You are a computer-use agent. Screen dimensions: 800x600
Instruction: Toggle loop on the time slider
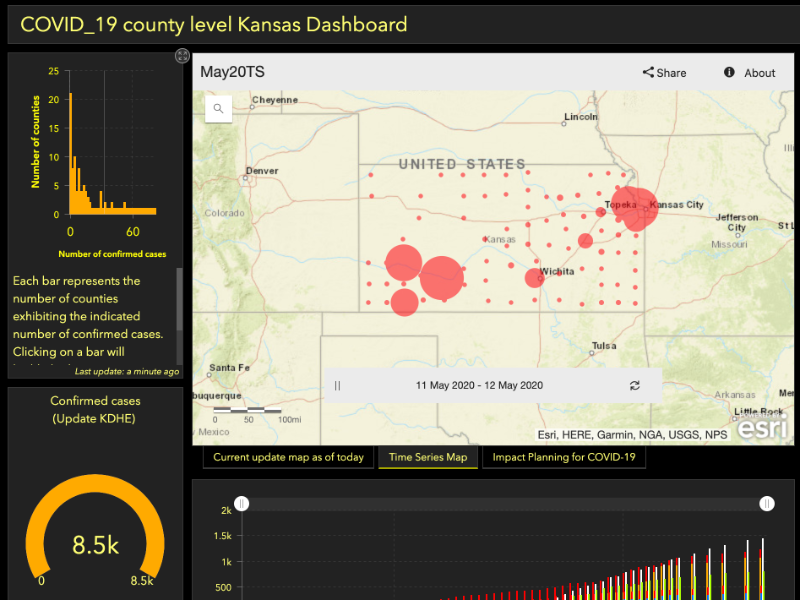point(634,385)
